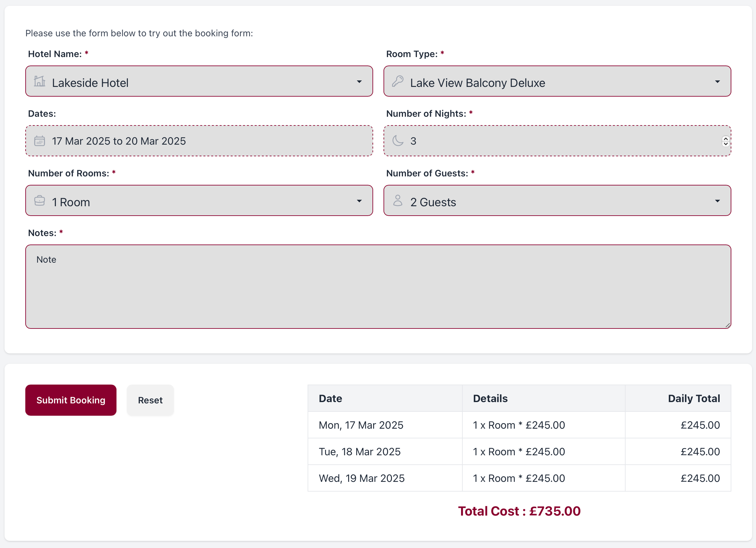Click the key icon in Room Type

pyautogui.click(x=397, y=81)
